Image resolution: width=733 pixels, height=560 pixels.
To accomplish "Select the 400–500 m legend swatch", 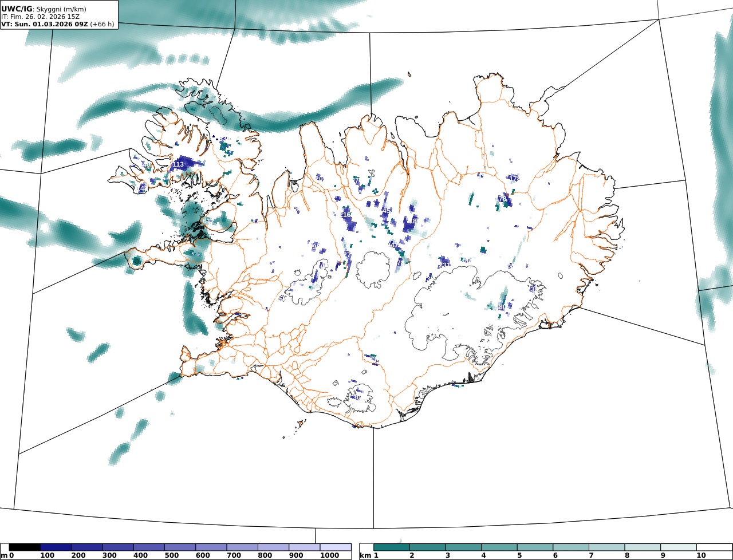I will [149, 547].
